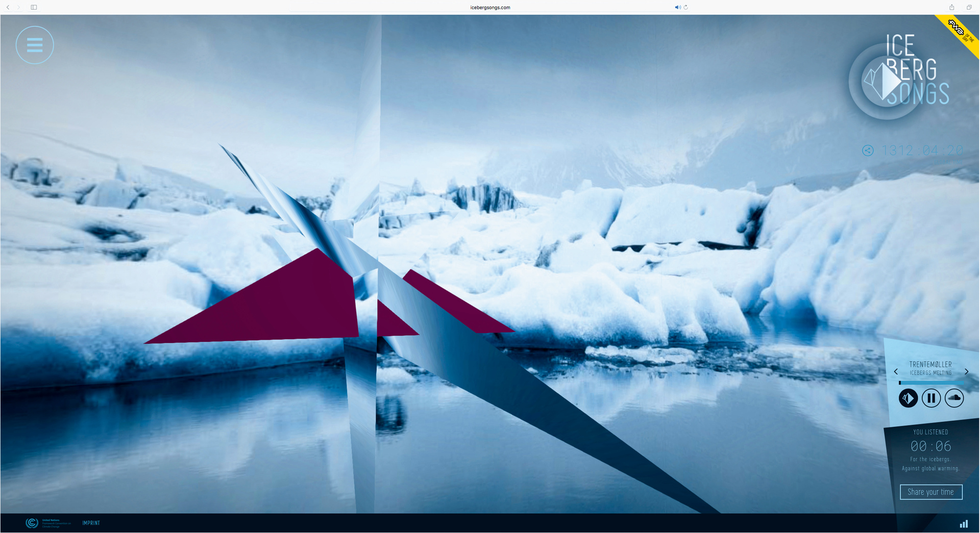Reload the page in the browser
Viewport: 980px width, 533px height.
[686, 7]
